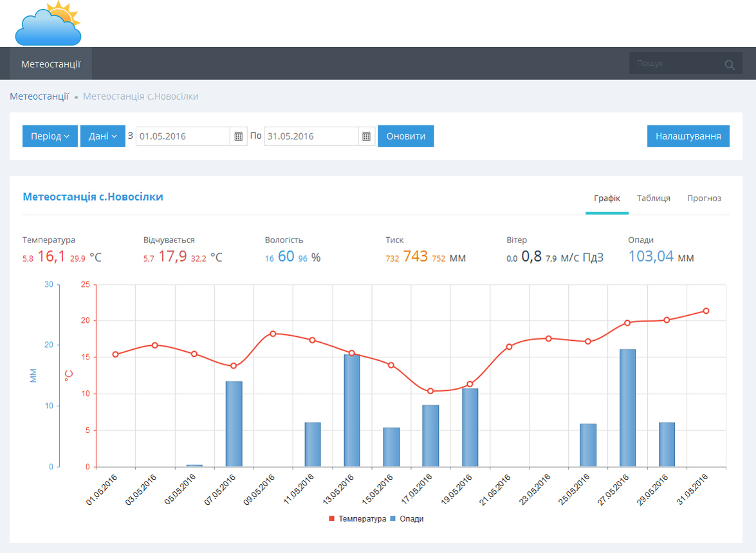Open the end date calendar picker
This screenshot has width=756, height=553.
point(367,136)
